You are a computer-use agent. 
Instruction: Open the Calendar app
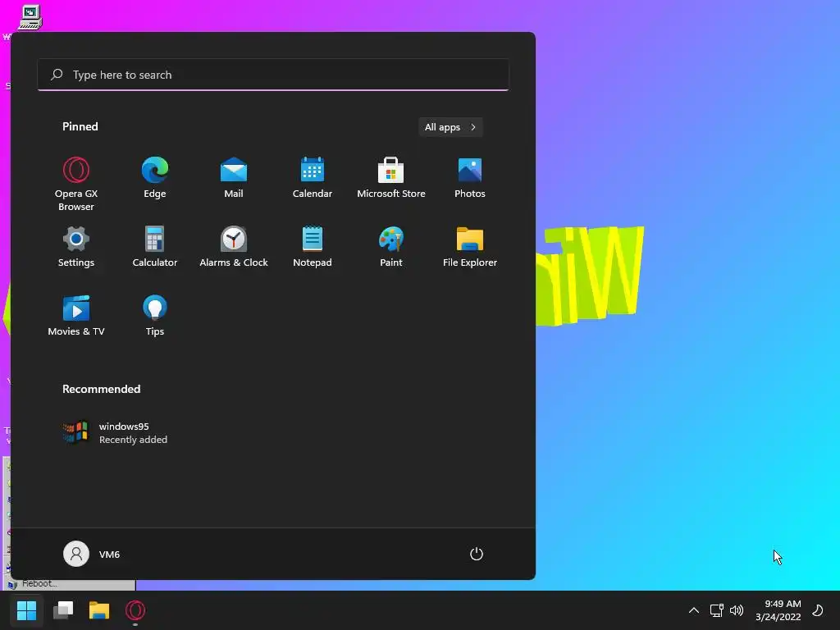click(x=313, y=178)
